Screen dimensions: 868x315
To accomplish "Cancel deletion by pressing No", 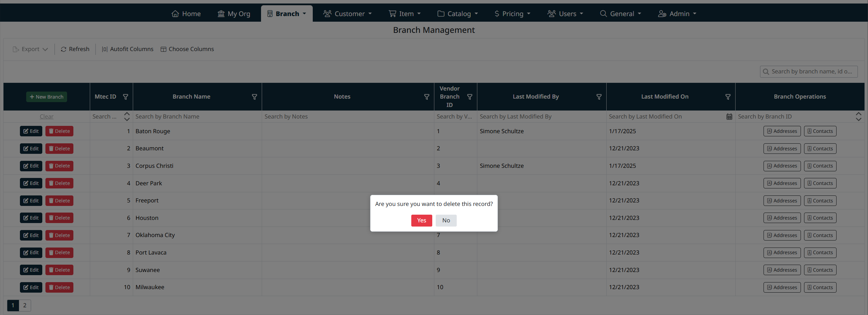I will 446,221.
